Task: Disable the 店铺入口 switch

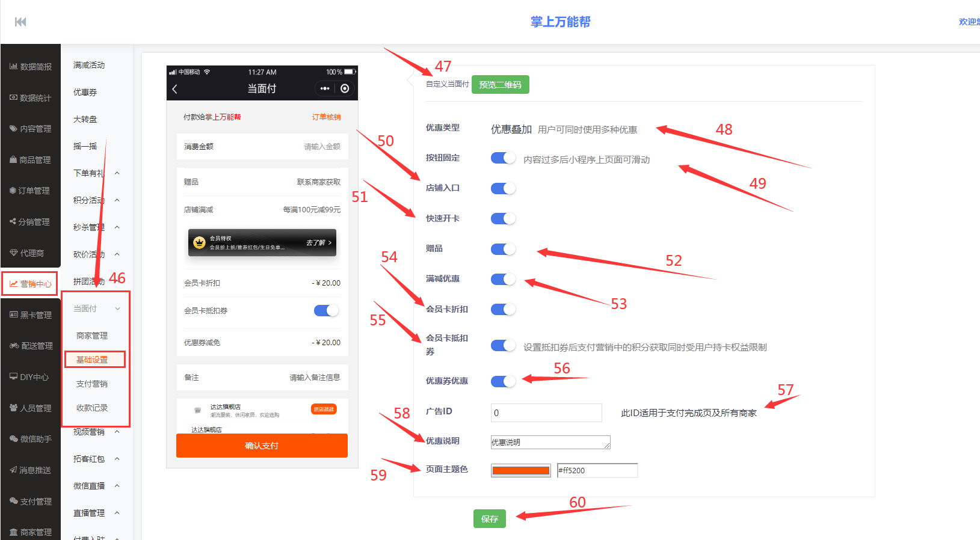Action: 503,188
